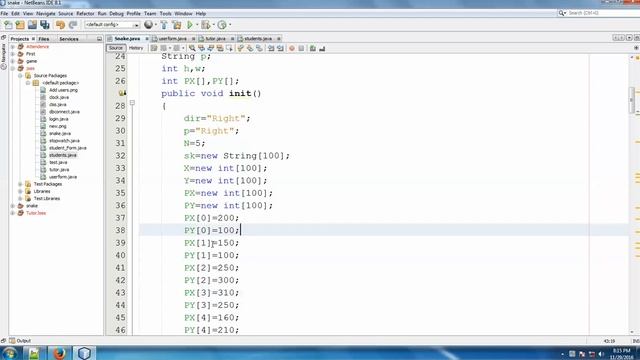Click the Undo arrow icon
The height and width of the screenshot is (360, 640).
click(x=60, y=25)
